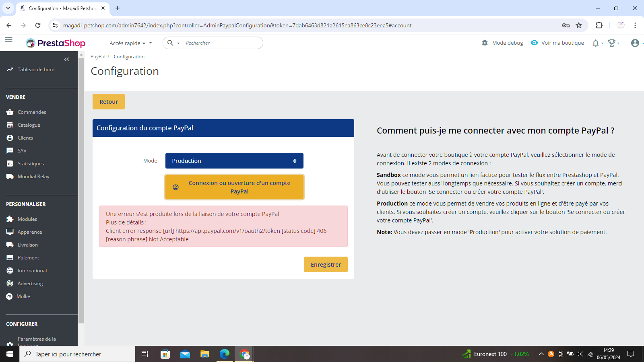Click the debug mode bug icon
The image size is (644, 362).
485,43
